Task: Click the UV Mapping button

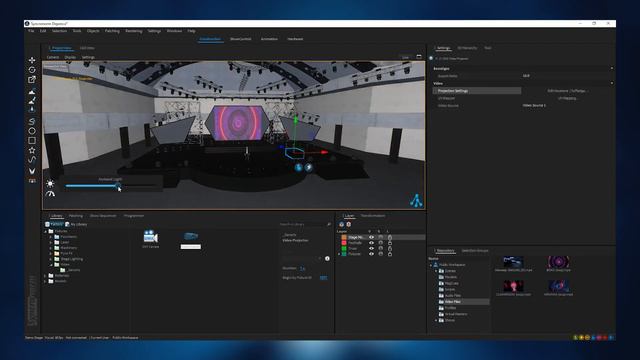Action: click(x=567, y=98)
